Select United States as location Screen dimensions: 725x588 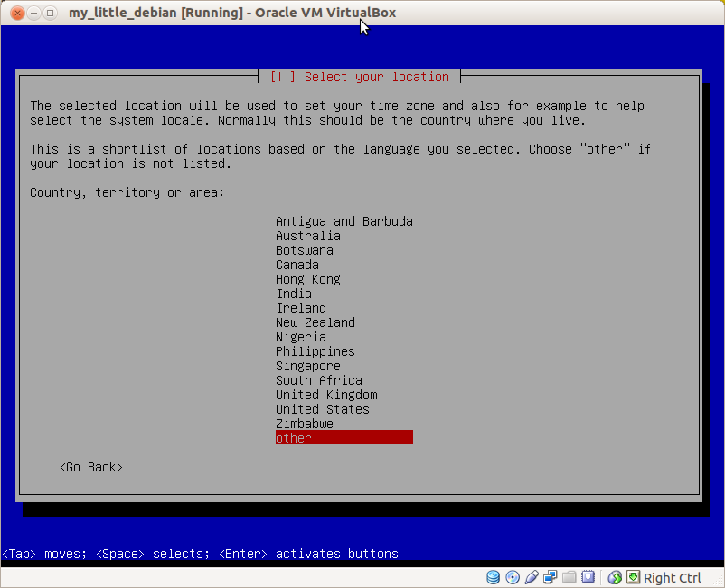tap(344, 409)
